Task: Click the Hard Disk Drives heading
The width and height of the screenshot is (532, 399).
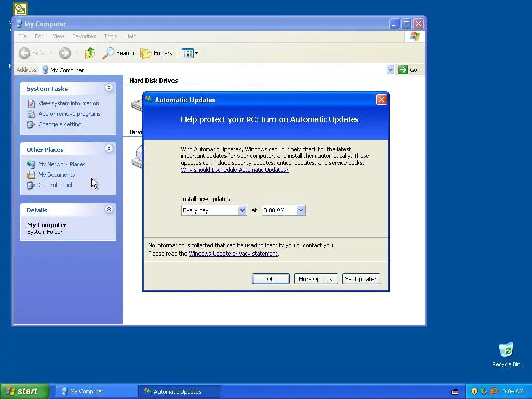Action: pos(153,81)
